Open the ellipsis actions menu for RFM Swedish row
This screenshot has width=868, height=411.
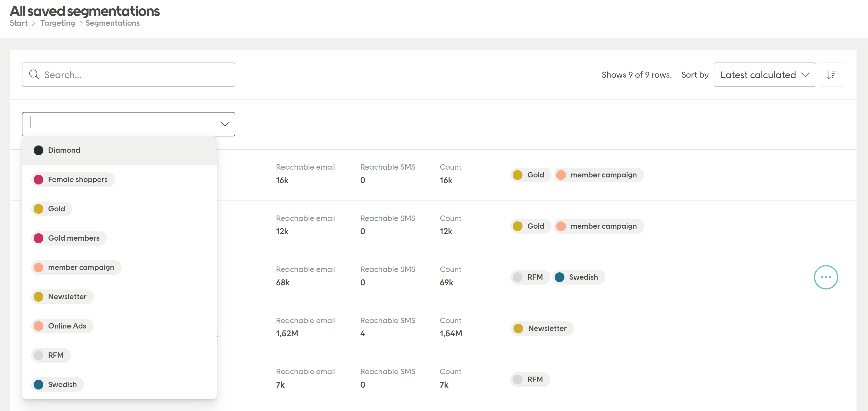(826, 277)
